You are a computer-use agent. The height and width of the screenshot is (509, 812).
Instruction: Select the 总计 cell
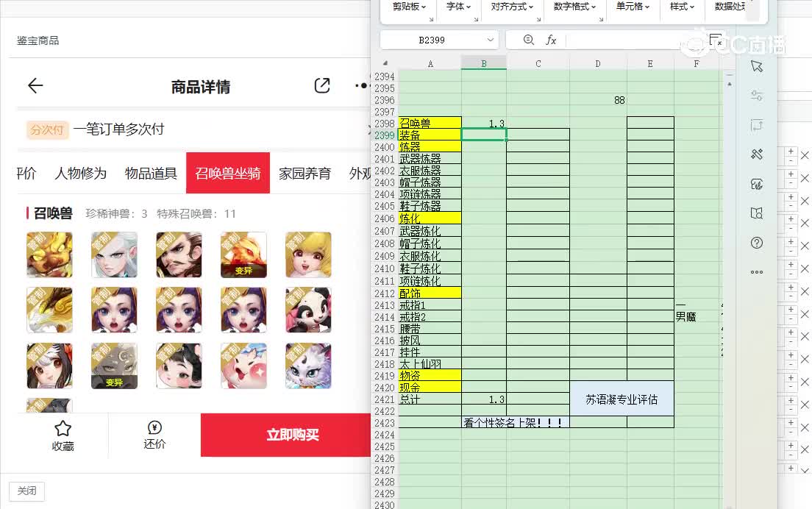click(430, 399)
